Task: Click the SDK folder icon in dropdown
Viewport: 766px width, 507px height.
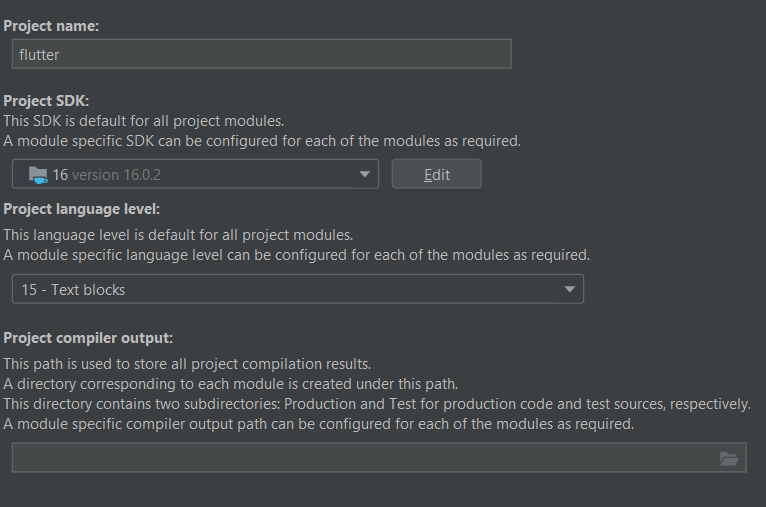Action: [39, 174]
